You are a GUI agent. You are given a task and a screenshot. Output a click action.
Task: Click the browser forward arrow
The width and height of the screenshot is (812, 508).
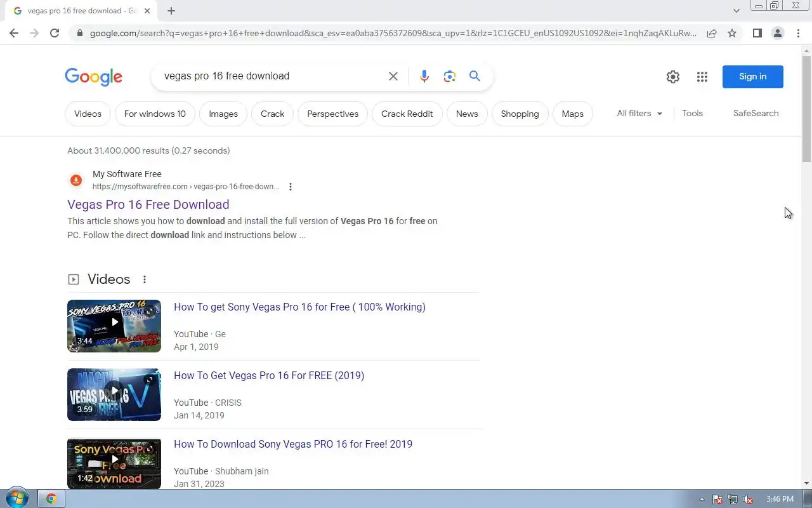pyautogui.click(x=34, y=33)
